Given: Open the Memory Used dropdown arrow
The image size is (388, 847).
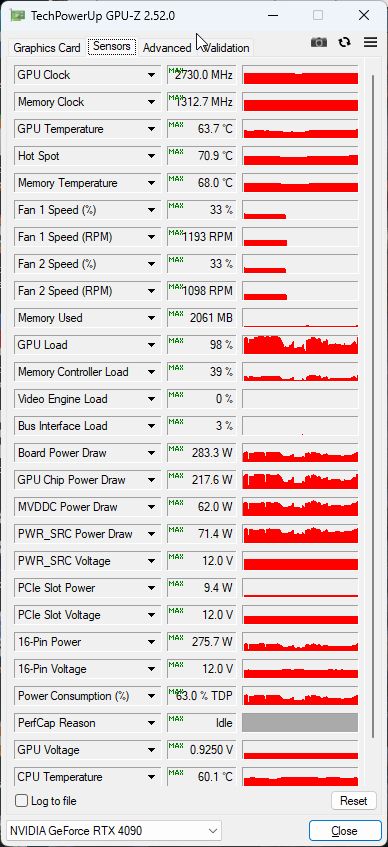Looking at the screenshot, I should 151,318.
